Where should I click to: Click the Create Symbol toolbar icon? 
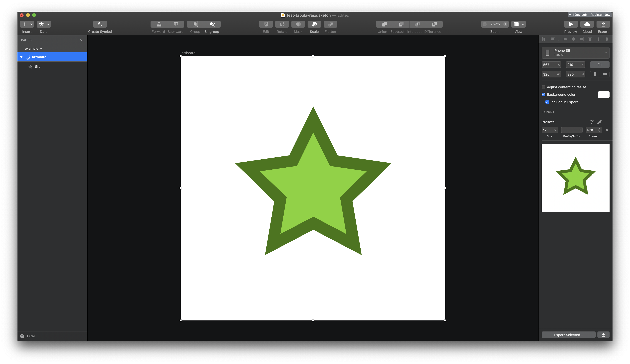[x=100, y=24]
